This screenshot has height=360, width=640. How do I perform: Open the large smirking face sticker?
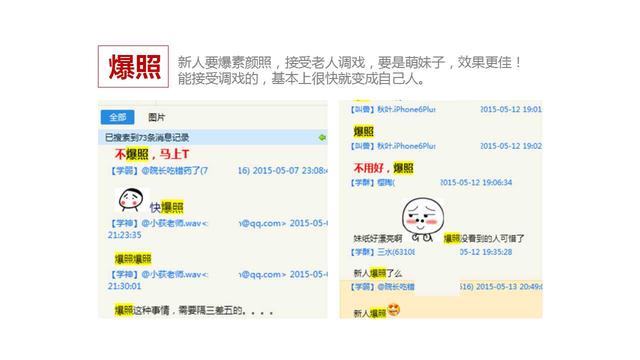click(x=423, y=219)
